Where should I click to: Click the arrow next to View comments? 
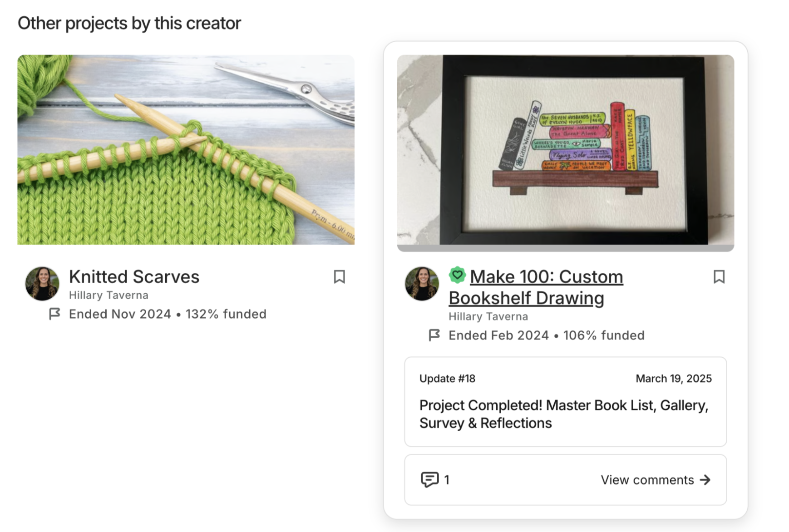point(705,480)
